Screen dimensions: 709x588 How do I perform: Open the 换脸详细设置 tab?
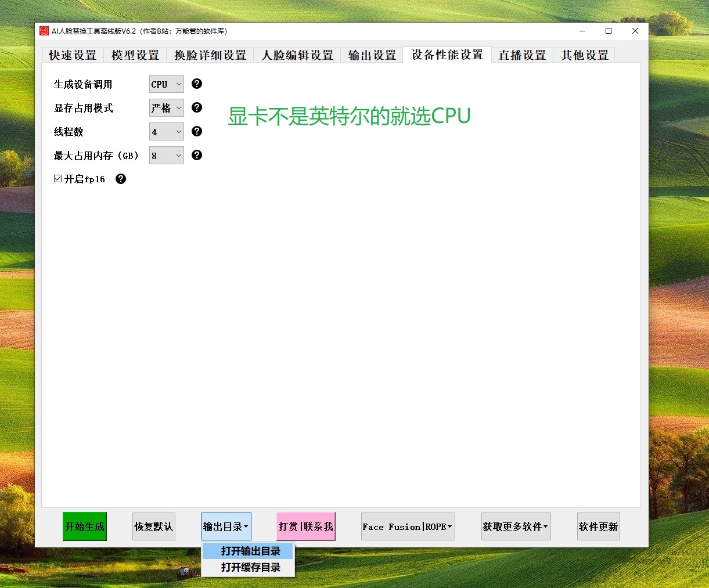click(210, 55)
